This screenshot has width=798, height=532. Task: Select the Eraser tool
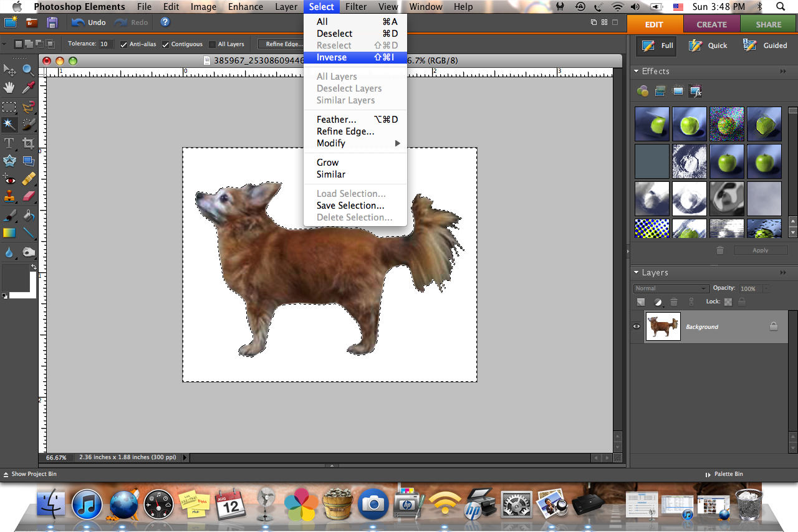point(28,197)
